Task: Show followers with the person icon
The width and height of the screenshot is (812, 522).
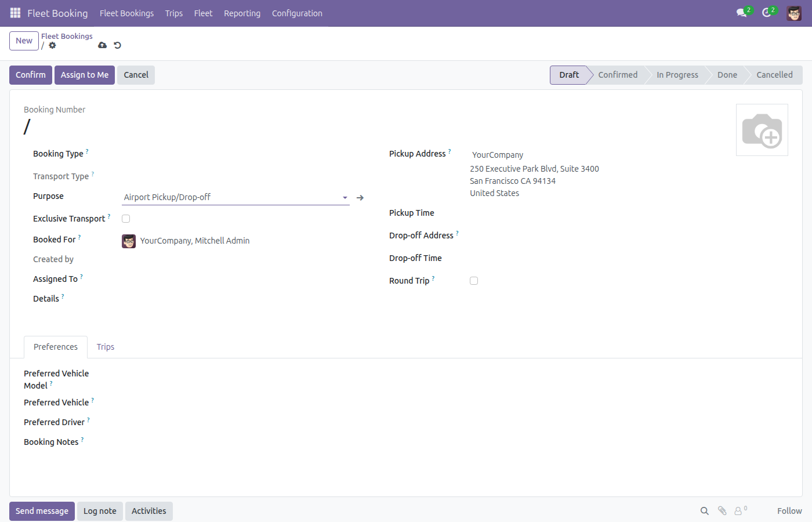Action: [738, 511]
